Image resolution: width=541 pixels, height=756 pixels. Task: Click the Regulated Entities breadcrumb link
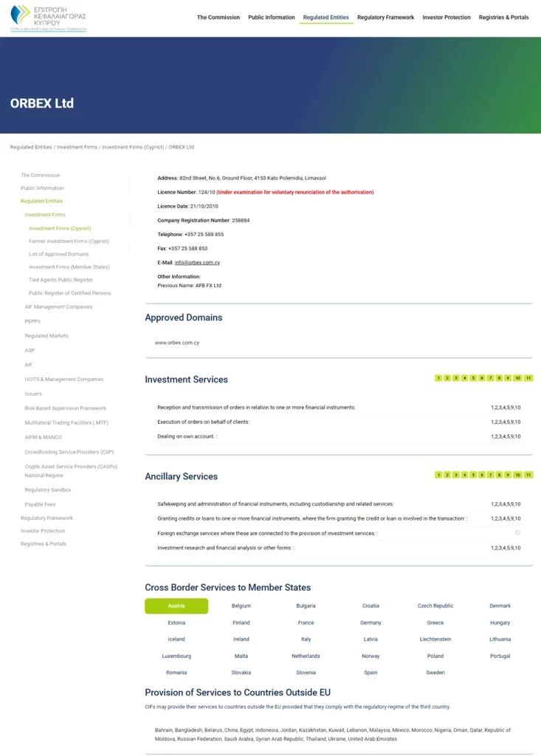click(31, 147)
